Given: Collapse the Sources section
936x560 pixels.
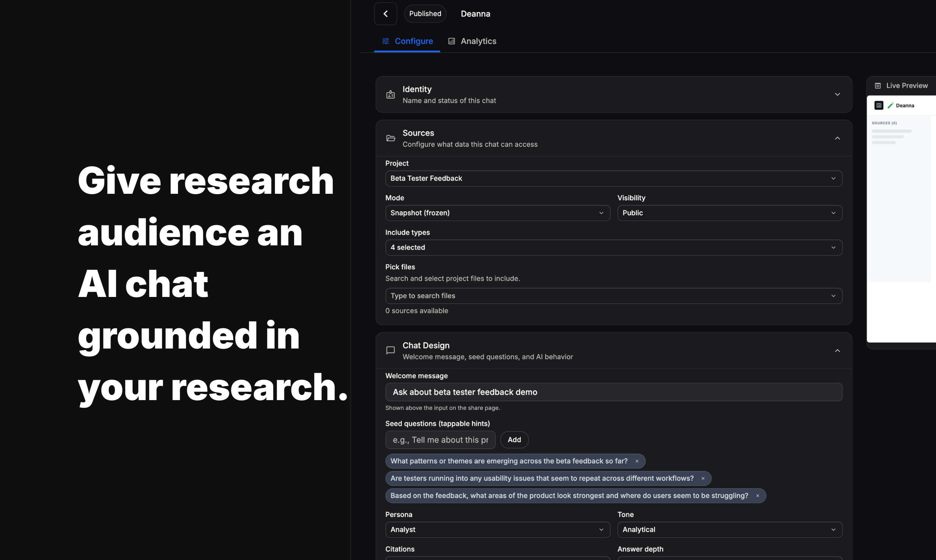Looking at the screenshot, I should click(837, 138).
